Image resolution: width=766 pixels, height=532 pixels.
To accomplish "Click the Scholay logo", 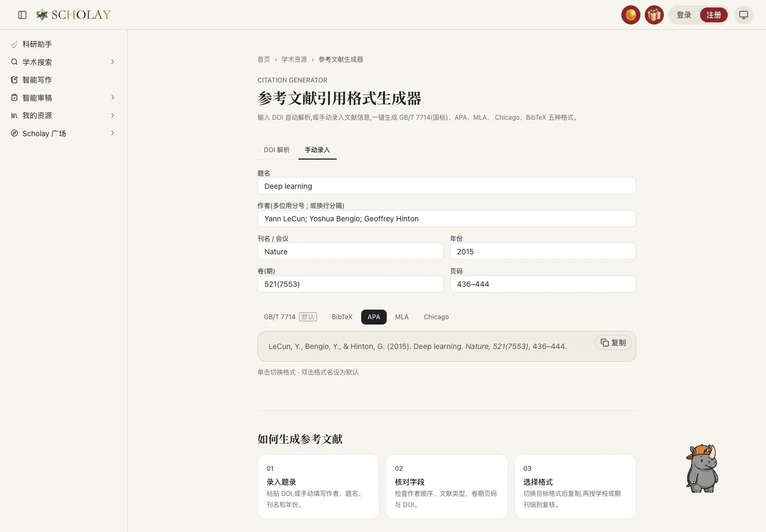I will [73, 15].
